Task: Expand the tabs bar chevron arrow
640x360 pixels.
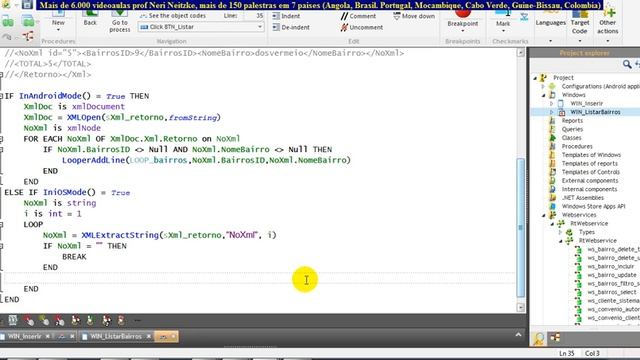Action: (x=518, y=335)
